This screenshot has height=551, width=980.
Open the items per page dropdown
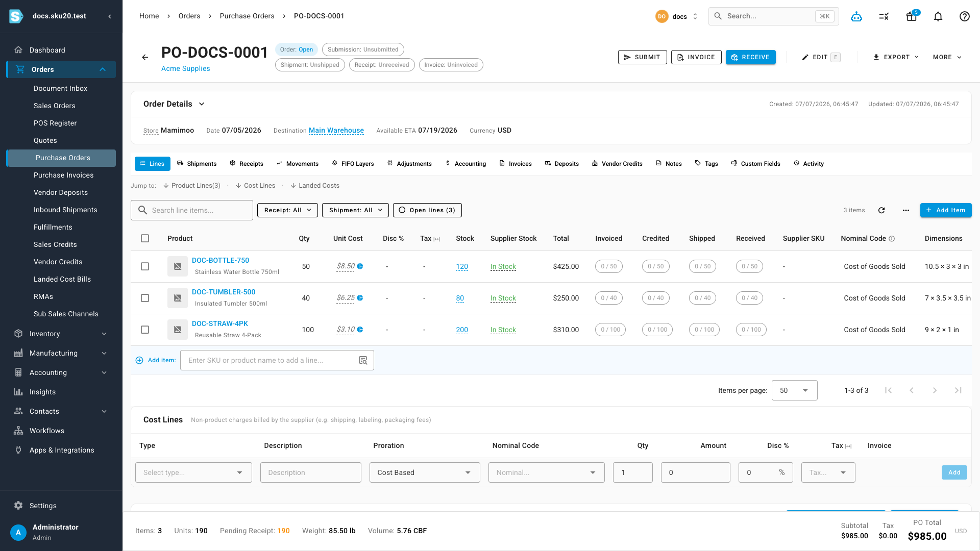coord(794,390)
